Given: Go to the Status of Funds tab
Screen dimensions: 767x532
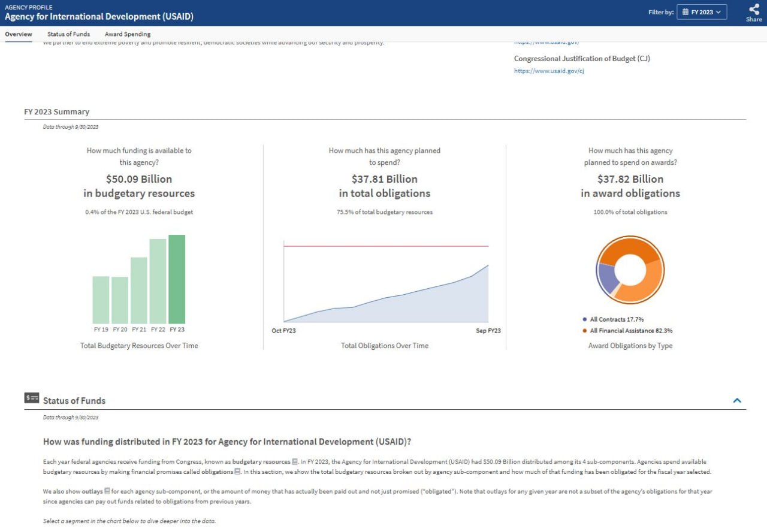Looking at the screenshot, I should tap(69, 34).
